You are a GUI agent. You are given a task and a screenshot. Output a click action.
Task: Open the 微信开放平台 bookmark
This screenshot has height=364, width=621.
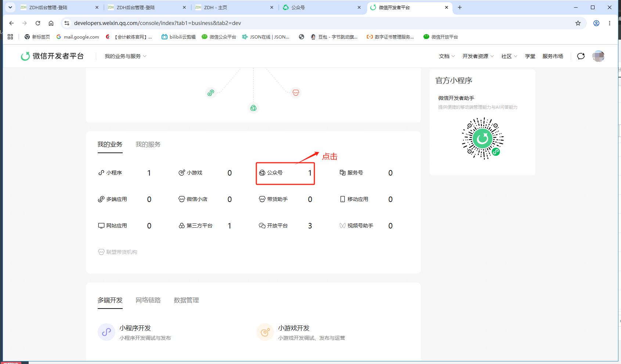[x=441, y=37]
